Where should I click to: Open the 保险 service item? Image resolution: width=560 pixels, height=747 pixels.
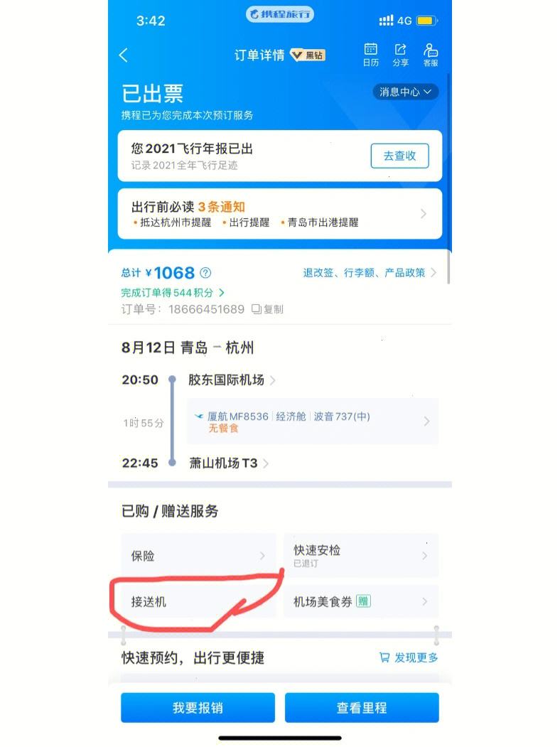point(198,556)
